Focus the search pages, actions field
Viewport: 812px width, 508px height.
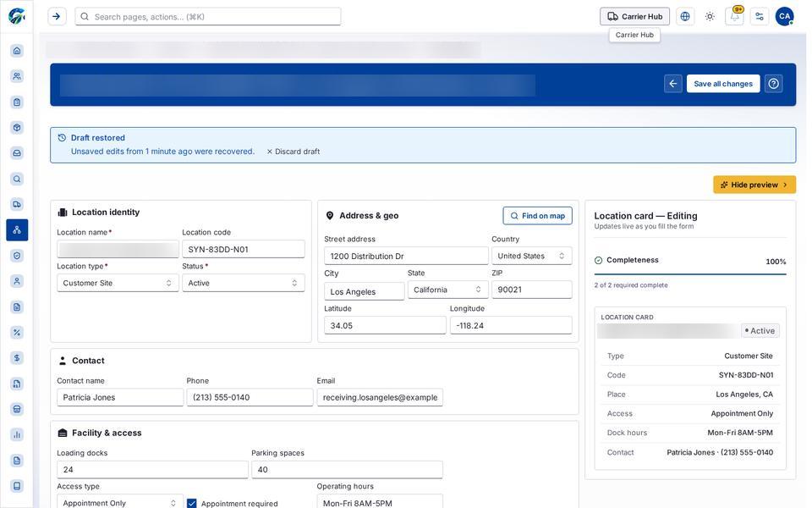208,17
